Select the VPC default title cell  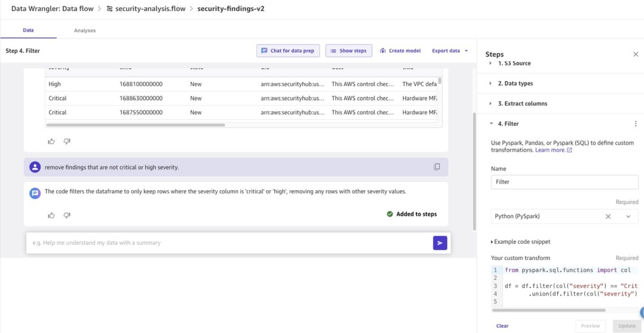click(x=420, y=84)
